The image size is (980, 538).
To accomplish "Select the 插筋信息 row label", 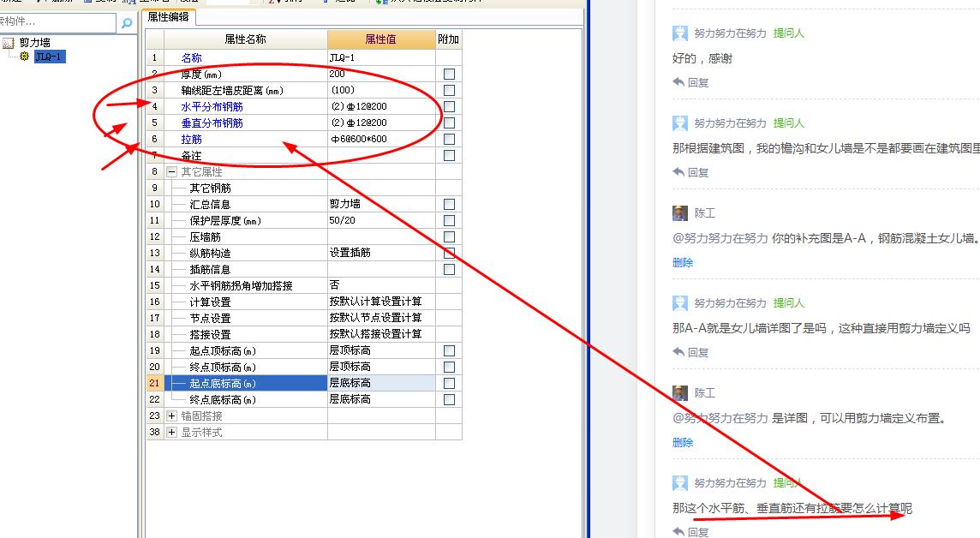I will click(x=210, y=269).
